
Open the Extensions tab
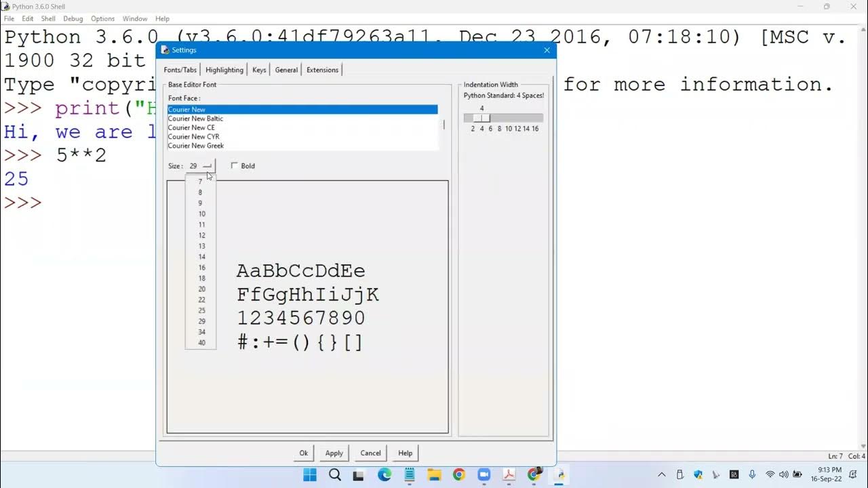pyautogui.click(x=322, y=70)
